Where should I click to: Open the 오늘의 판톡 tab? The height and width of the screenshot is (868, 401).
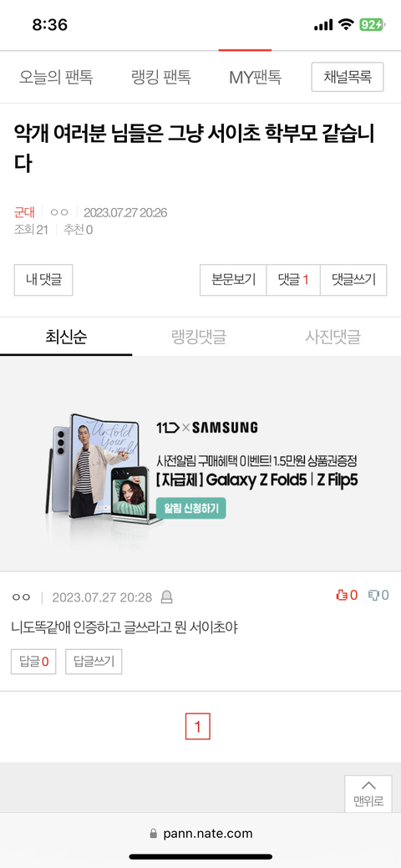point(56,77)
